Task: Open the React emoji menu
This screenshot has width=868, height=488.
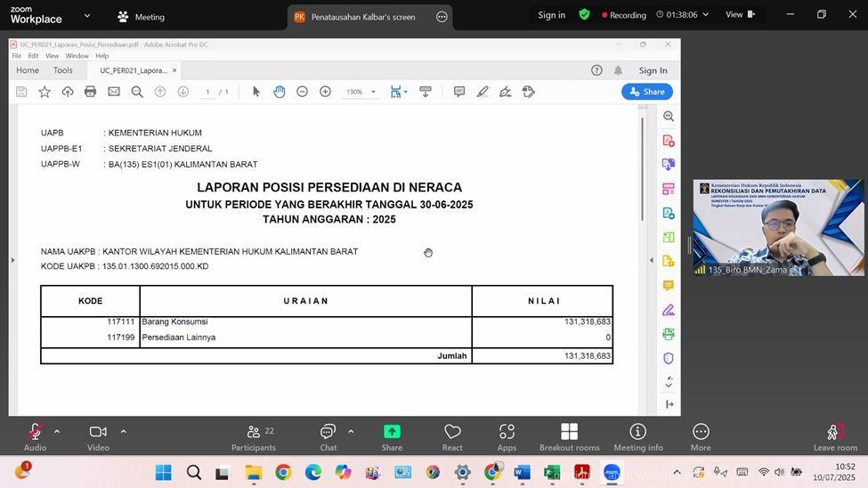Action: click(452, 437)
